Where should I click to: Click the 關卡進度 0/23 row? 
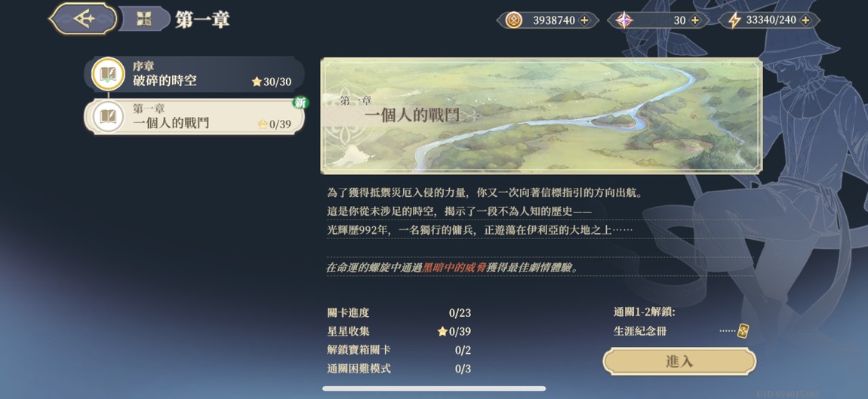pyautogui.click(x=399, y=313)
